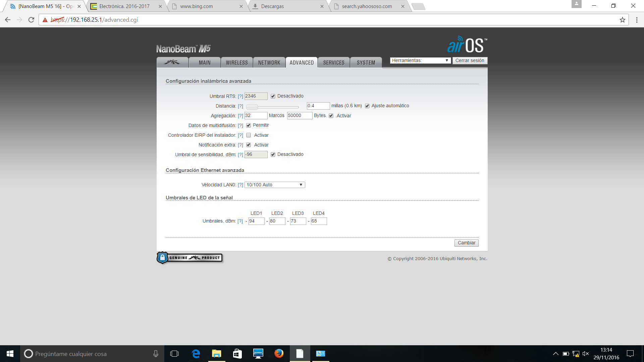Click the Distancia slider handle
The height and width of the screenshot is (362, 644).
click(x=252, y=107)
